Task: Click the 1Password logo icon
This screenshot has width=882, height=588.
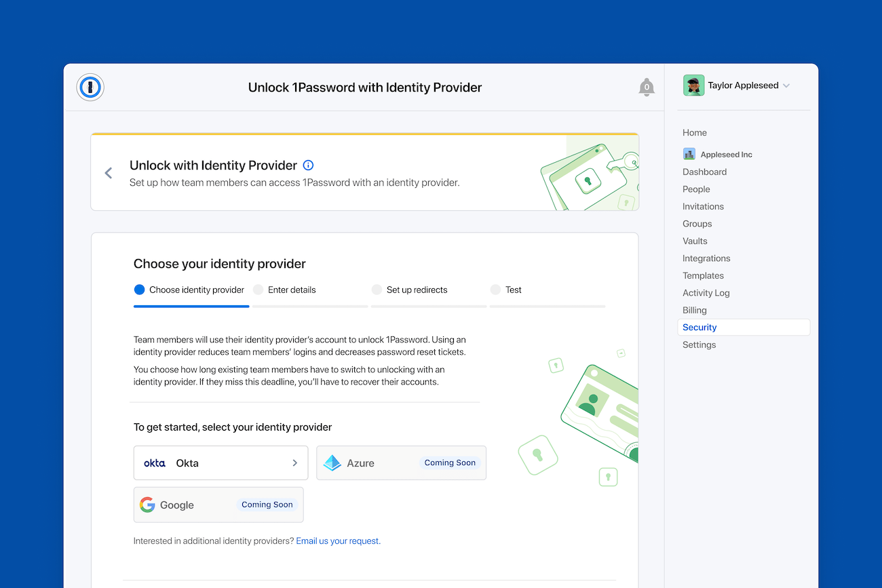Action: (90, 87)
